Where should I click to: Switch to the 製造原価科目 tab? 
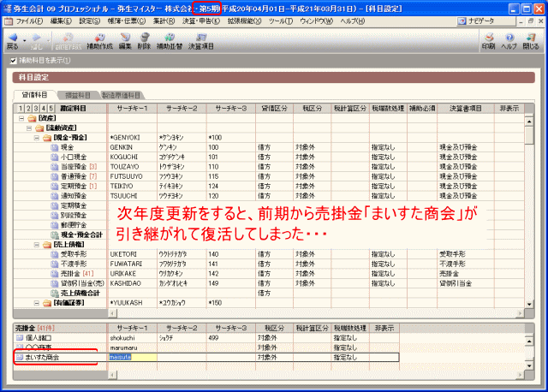click(121, 95)
